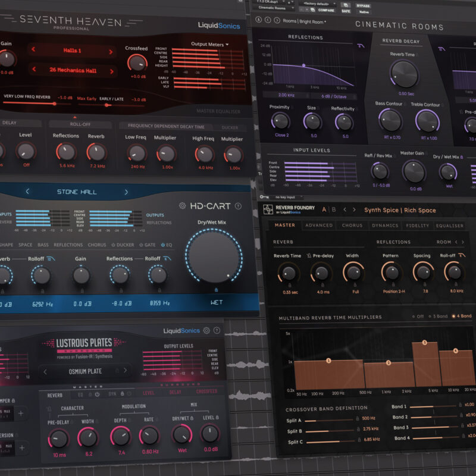Click Reflections filter shape icon in Cinematic Rooms
The image size is (476, 476).
(361, 46)
